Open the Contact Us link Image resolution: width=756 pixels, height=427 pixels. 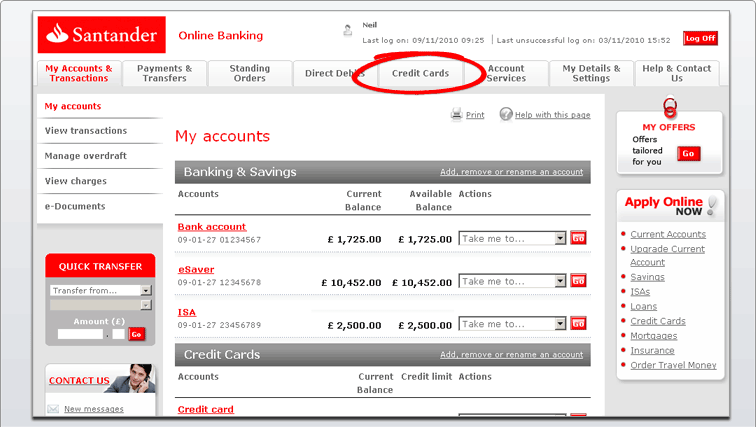[79, 380]
